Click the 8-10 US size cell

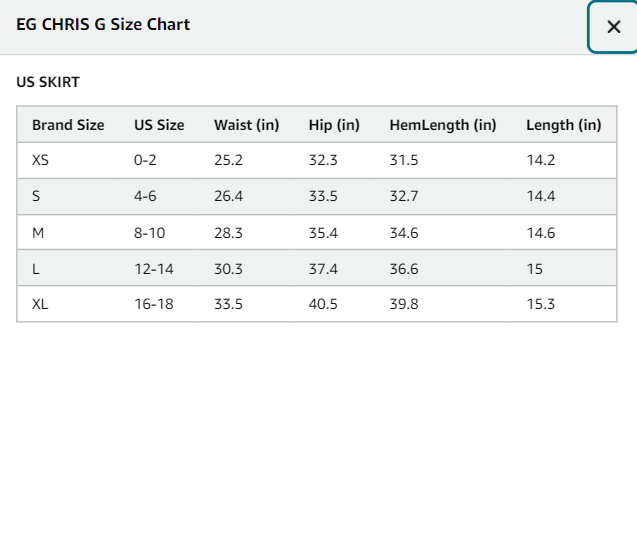coord(150,233)
